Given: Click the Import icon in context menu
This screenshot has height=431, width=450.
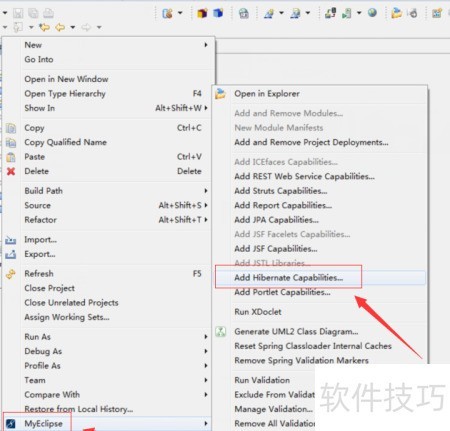Looking at the screenshot, I should point(11,240).
